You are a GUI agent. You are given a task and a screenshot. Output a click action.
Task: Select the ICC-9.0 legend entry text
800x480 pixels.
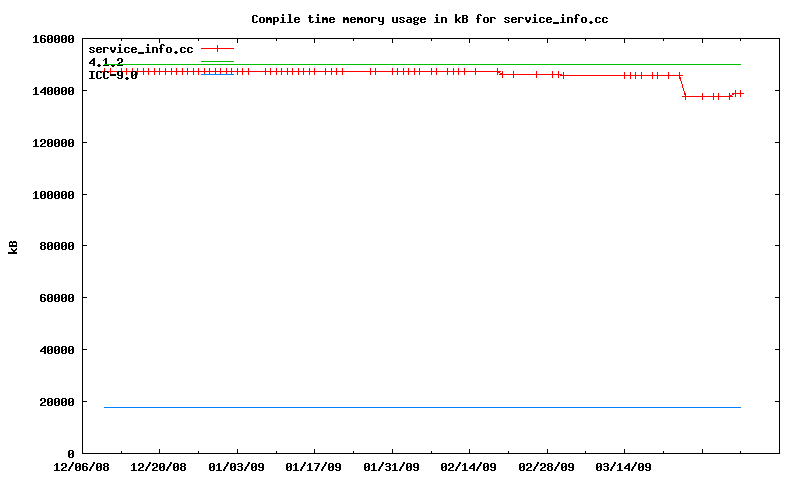pyautogui.click(x=112, y=74)
